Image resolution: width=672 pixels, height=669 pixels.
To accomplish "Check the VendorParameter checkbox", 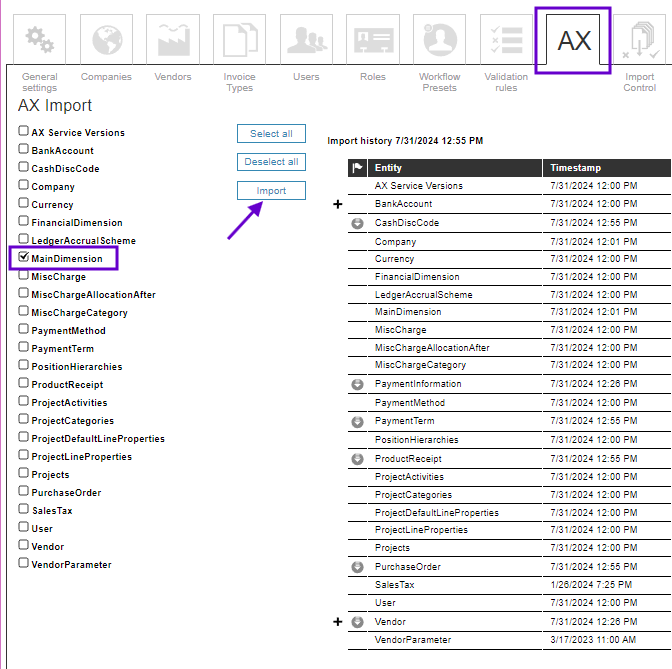I will (x=24, y=563).
